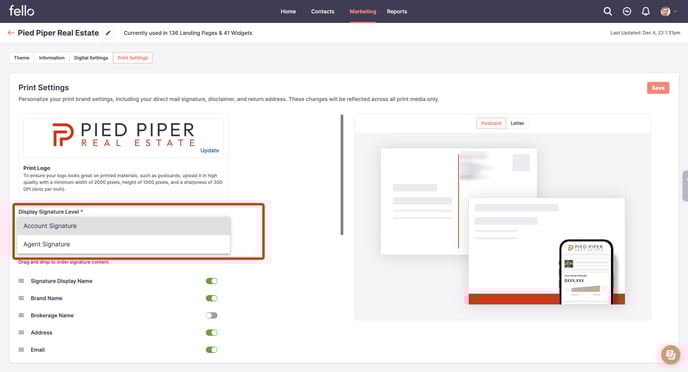Switch to the Theme tab
Image resolution: width=688 pixels, height=372 pixels.
(x=22, y=58)
